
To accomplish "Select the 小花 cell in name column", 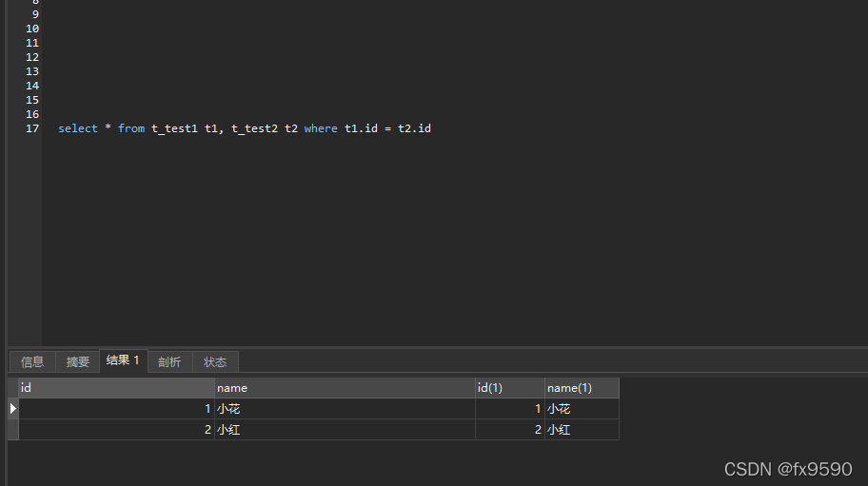I will (x=228, y=409).
